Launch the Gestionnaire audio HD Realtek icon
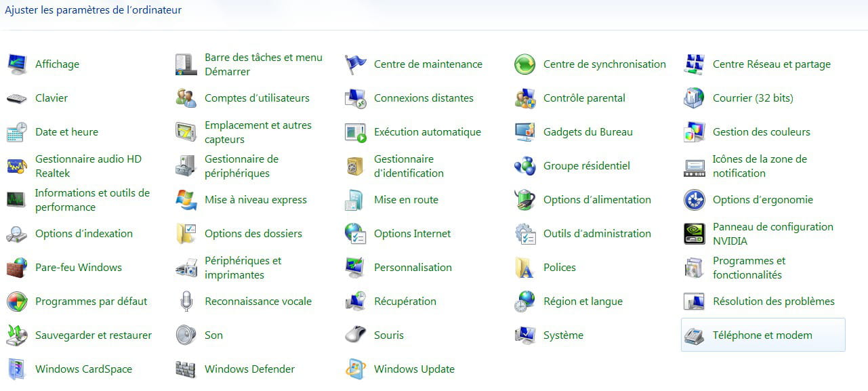The height and width of the screenshot is (391, 868). pos(17,166)
